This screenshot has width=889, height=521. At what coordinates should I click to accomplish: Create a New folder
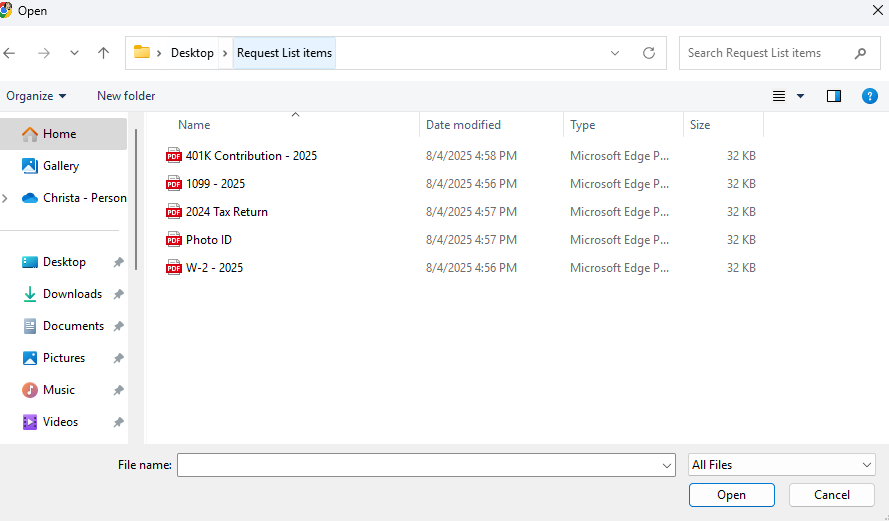126,96
